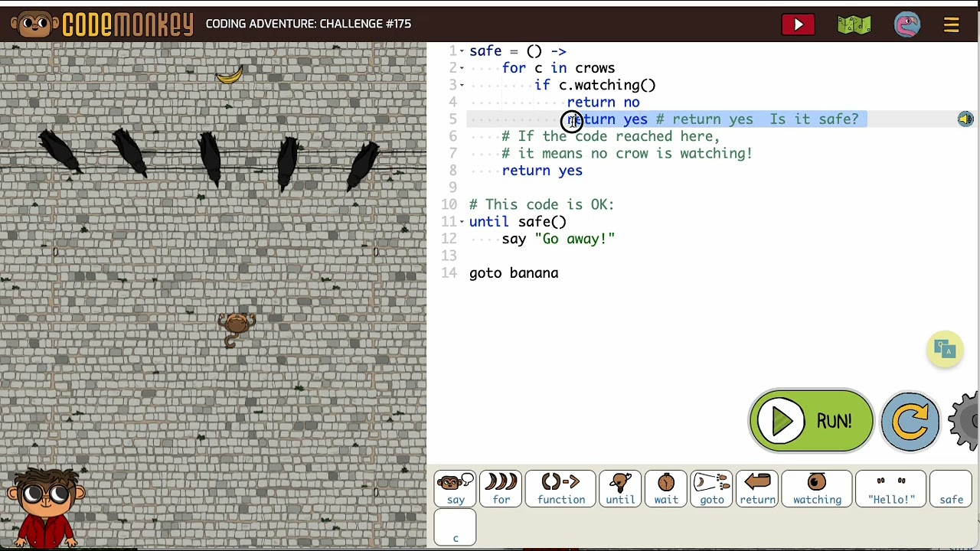Insert the return block
This screenshot has height=551, width=980.
click(757, 489)
